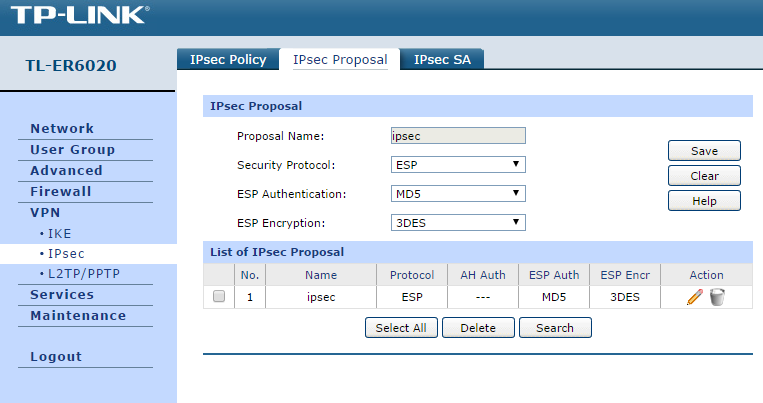Click the pencil edit icon for ipsec

tap(694, 297)
